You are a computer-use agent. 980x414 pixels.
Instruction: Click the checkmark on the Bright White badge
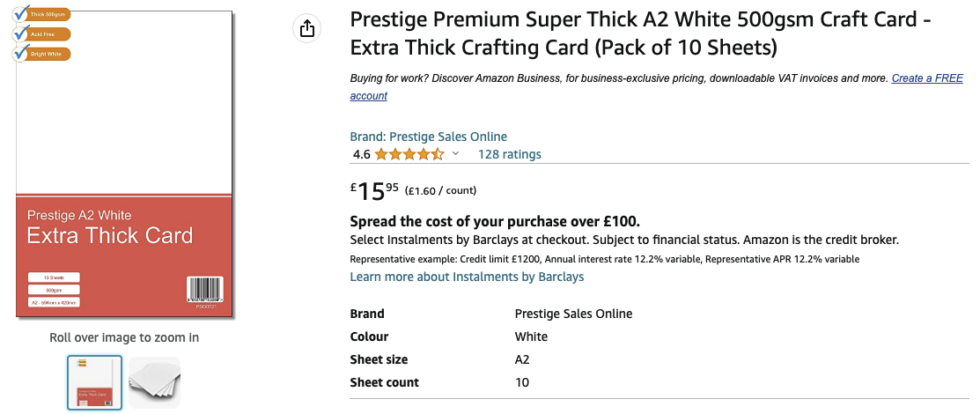pyautogui.click(x=21, y=54)
